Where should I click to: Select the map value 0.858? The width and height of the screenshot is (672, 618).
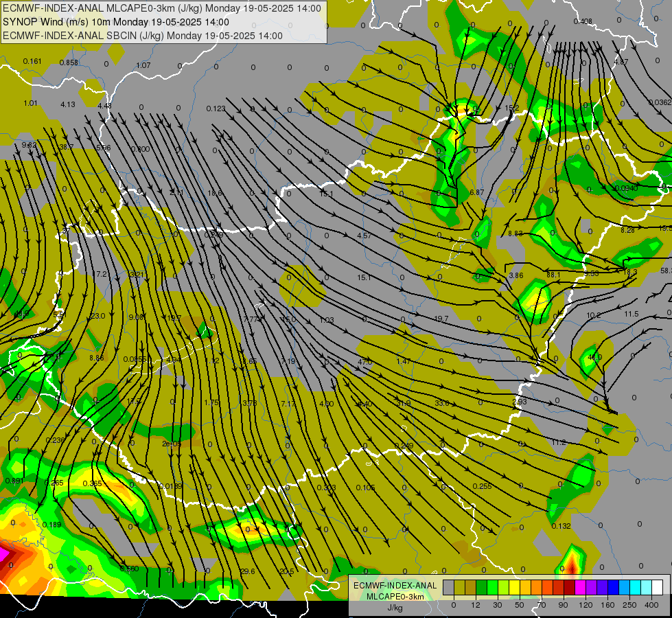(69, 62)
